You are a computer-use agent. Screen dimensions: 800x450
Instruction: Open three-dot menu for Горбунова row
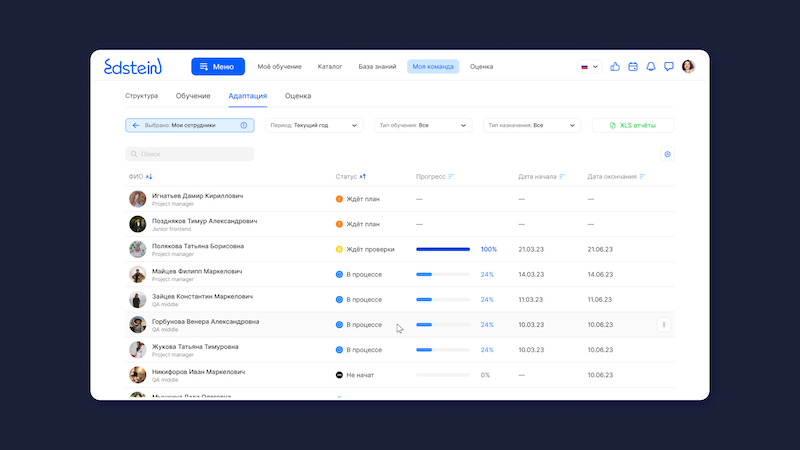(x=664, y=324)
